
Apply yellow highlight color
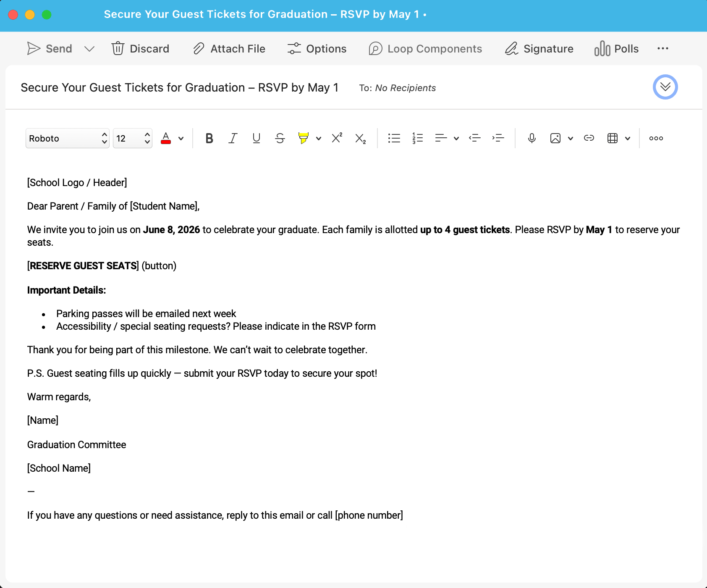point(303,138)
